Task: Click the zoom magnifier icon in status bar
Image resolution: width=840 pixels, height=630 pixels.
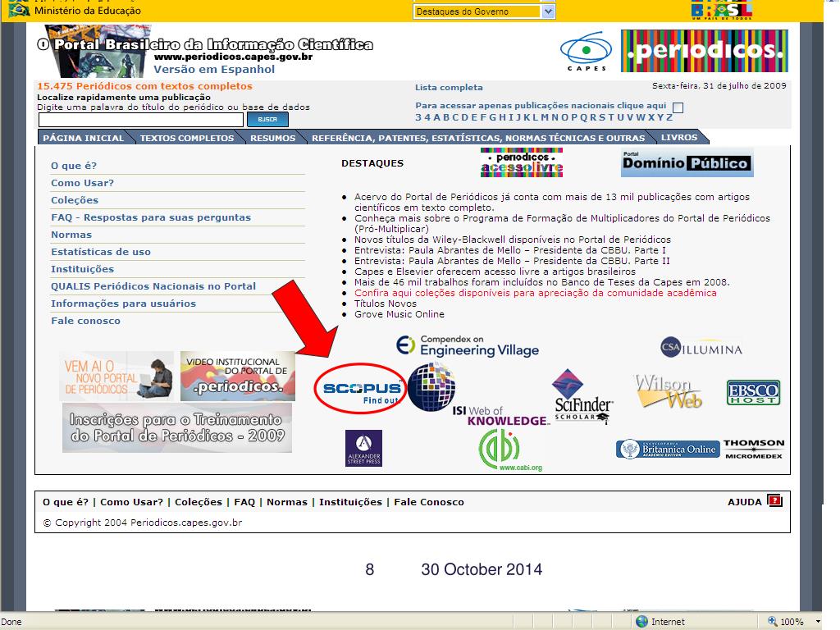Action: pyautogui.click(x=773, y=621)
